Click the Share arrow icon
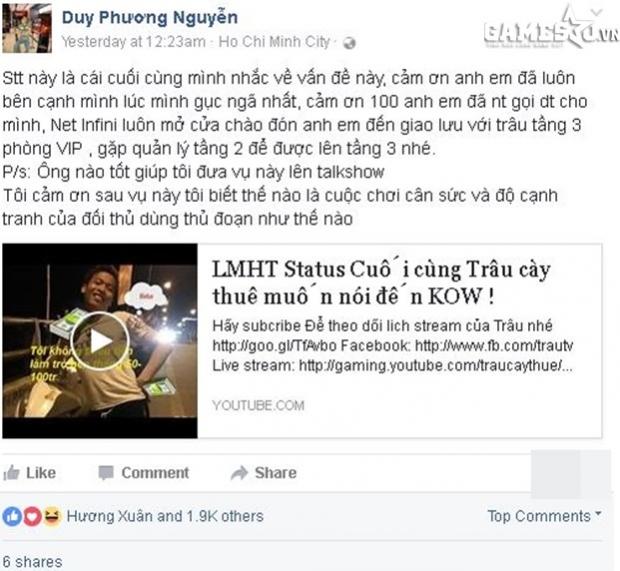Image resolution: width=620 pixels, height=571 pixels. click(x=239, y=473)
